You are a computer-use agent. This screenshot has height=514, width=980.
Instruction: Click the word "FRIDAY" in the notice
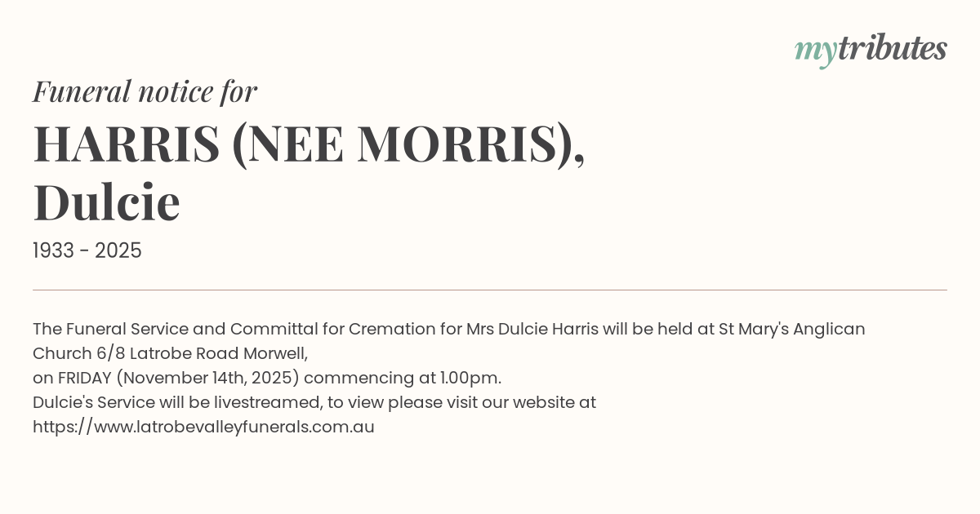pos(84,378)
